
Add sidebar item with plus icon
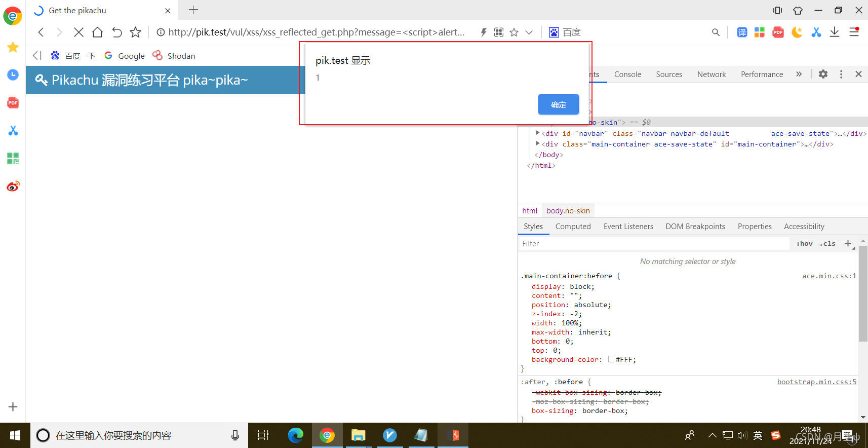click(13, 407)
